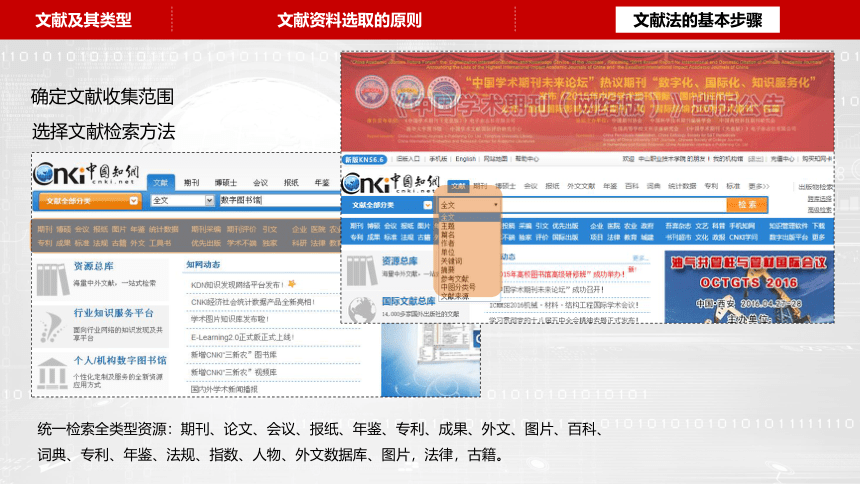
Task: Switch to 报纸 tab on the gray-nav CNKI page
Action: 291,183
